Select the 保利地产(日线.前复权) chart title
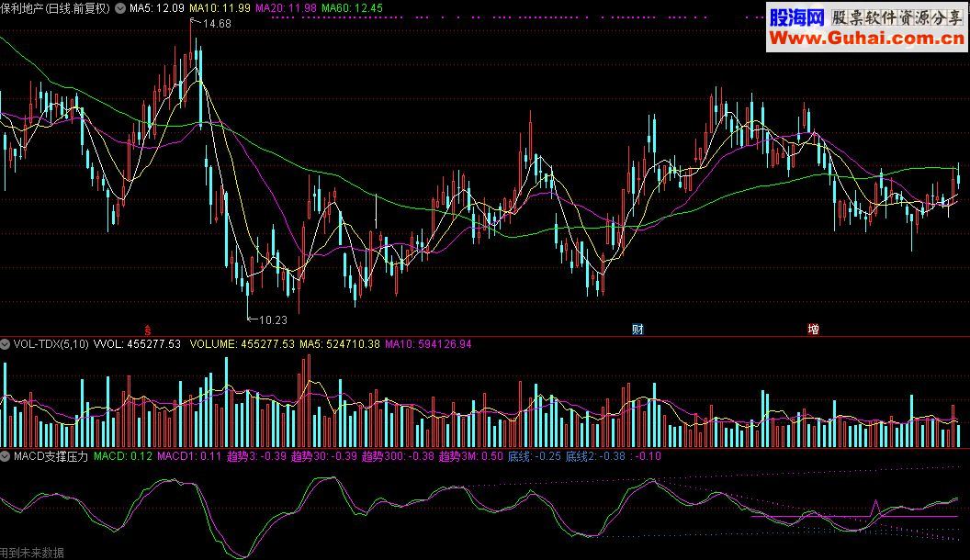The width and height of the screenshot is (970, 560). pyautogui.click(x=54, y=8)
